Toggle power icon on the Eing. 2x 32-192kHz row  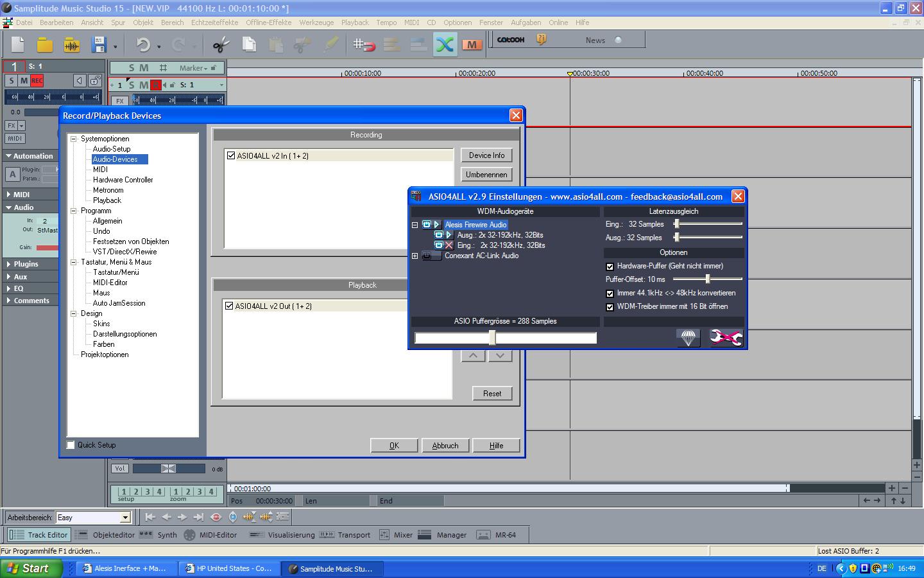tap(439, 245)
